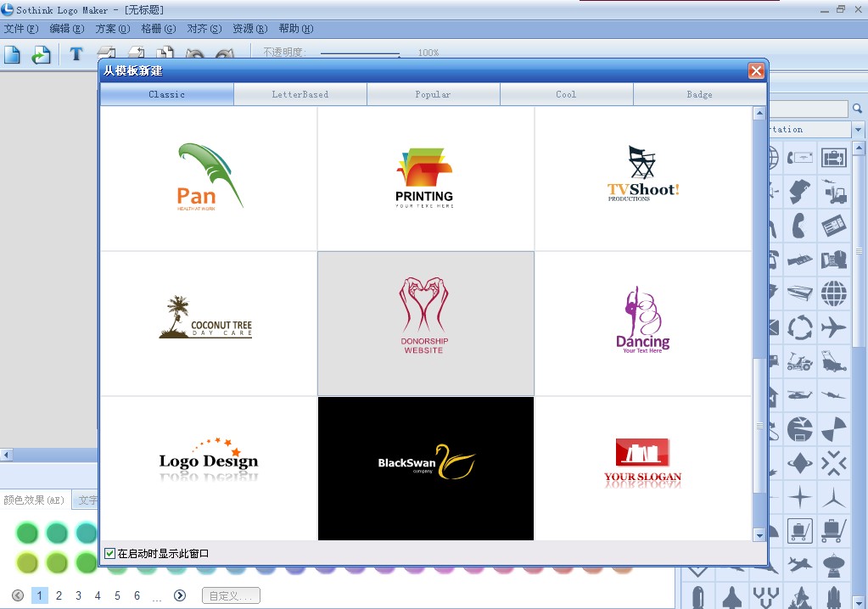Pick the satellite dish shape
The image size is (868, 609).
pyautogui.click(x=834, y=565)
